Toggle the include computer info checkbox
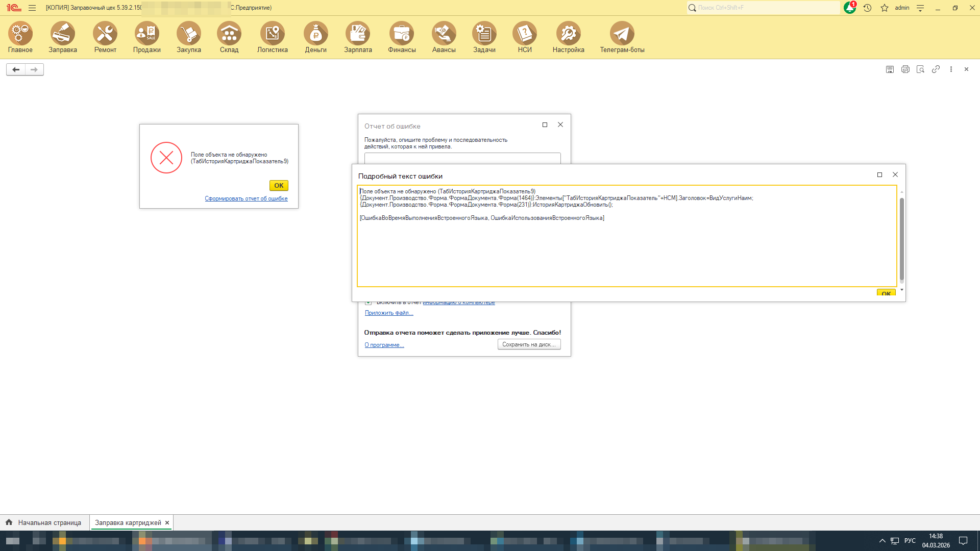Viewport: 980px width, 551px height. coord(369,303)
